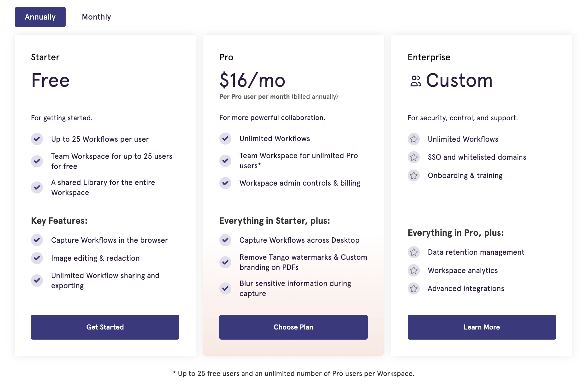Screen dimensions: 587x392
Task: Click the checkmark next to Image editing & redaction
Action: [x=37, y=258]
